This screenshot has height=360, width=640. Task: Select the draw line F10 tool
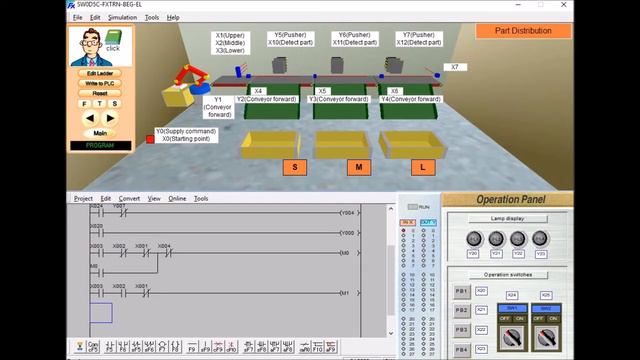point(318,347)
